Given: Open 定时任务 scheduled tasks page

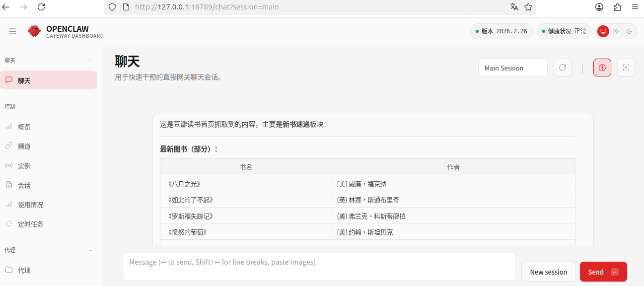Looking at the screenshot, I should (x=48, y=224).
